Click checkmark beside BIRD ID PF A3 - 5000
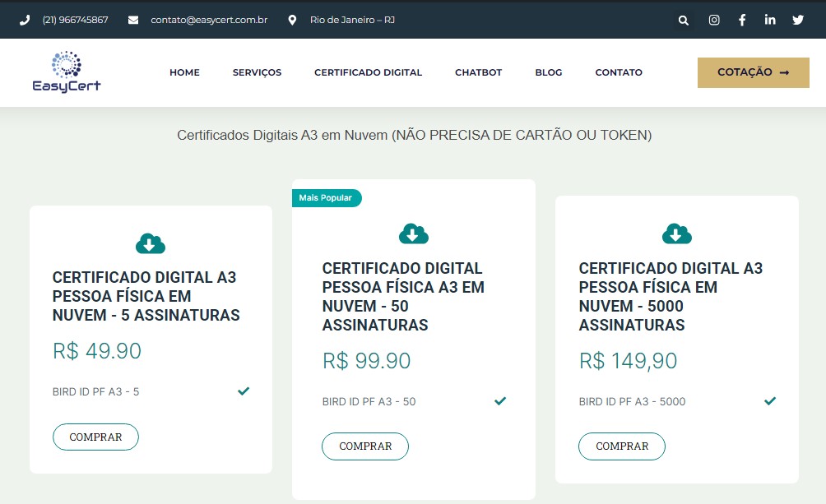Screen dimensions: 826x504 [770, 400]
